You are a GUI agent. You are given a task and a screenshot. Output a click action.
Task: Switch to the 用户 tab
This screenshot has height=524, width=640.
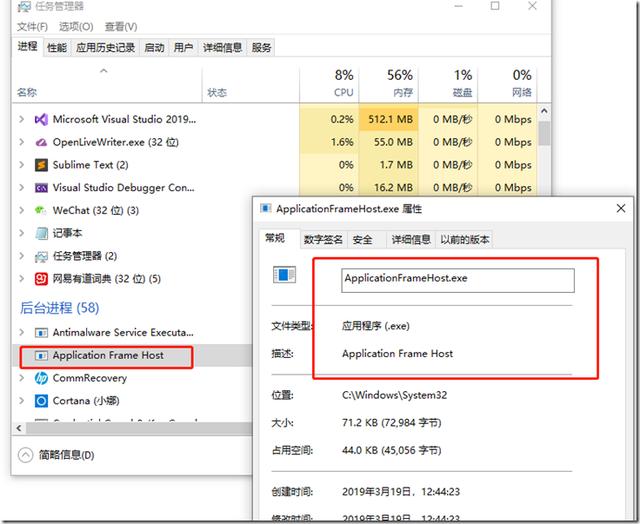click(x=183, y=48)
